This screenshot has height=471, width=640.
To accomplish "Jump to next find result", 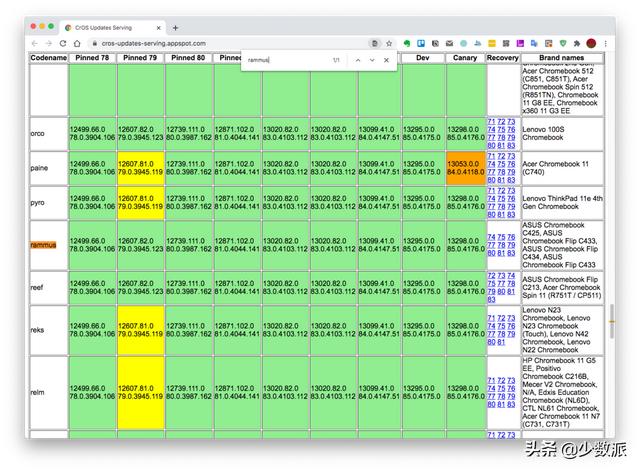I will [372, 60].
